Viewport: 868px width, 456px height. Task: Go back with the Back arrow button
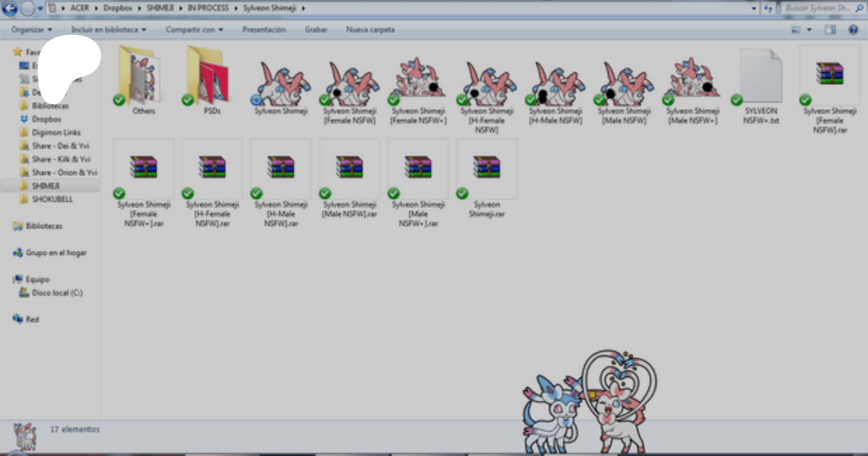10,8
